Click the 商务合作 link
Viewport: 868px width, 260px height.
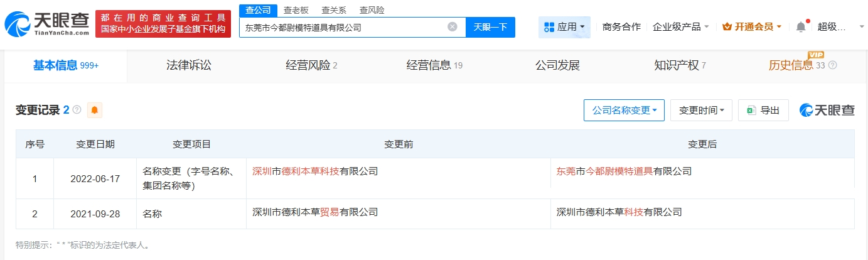pyautogui.click(x=621, y=27)
